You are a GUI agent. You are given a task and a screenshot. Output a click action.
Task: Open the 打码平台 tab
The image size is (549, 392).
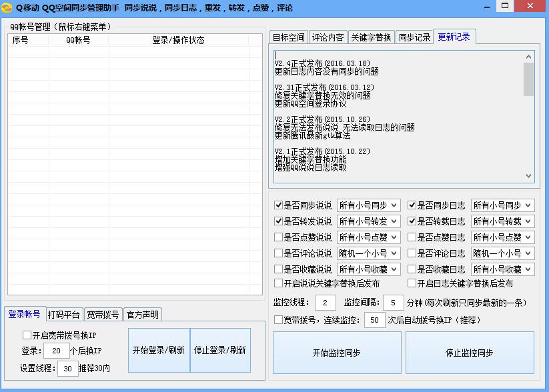64,315
